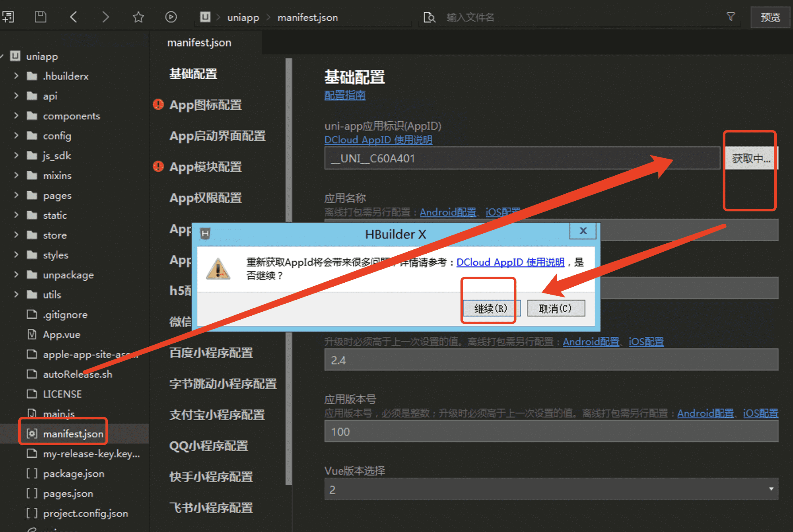Open my-release-key.key file
This screenshot has height=532, width=793.
tap(91, 454)
